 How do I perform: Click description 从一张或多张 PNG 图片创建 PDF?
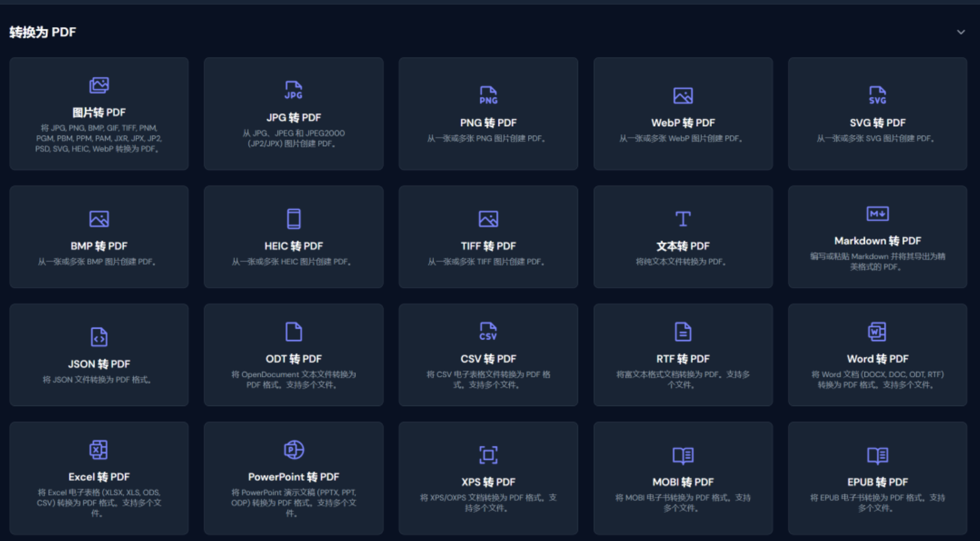pos(488,138)
